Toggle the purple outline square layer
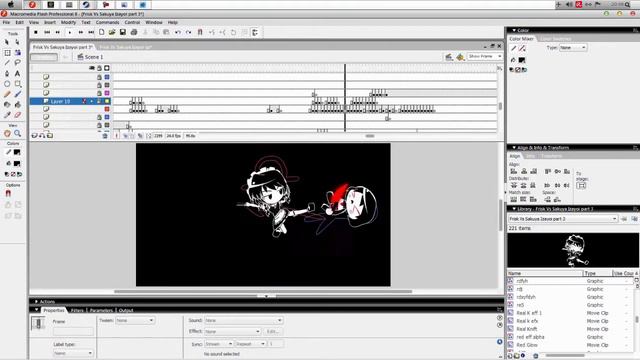 tap(107, 93)
